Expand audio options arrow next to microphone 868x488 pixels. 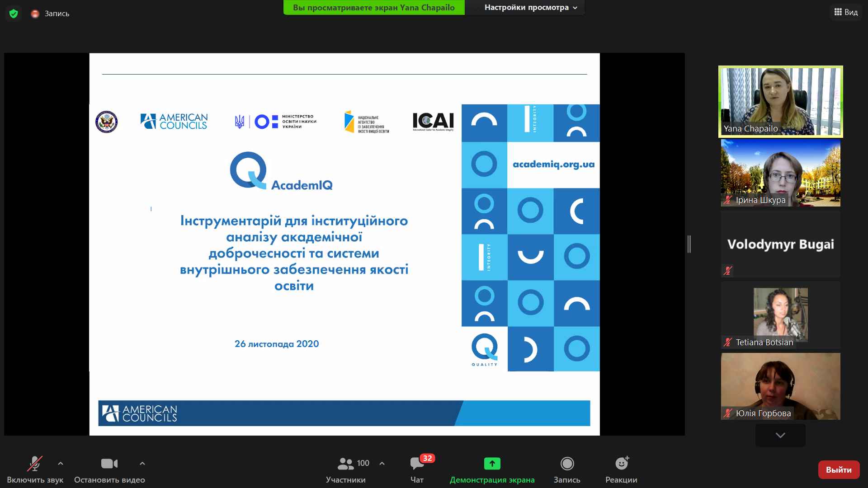coord(61,464)
